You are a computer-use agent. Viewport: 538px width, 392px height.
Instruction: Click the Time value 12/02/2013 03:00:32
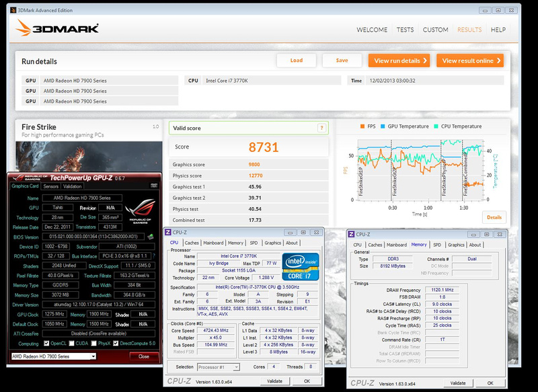tap(392, 81)
